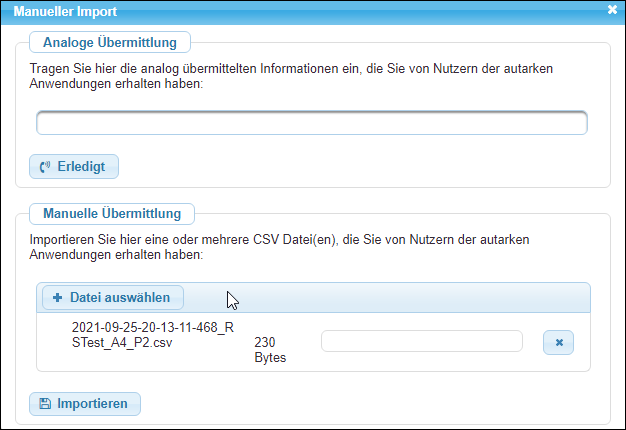The height and width of the screenshot is (430, 626).
Task: Click the Analoge Übermittlung section heading
Action: point(110,42)
